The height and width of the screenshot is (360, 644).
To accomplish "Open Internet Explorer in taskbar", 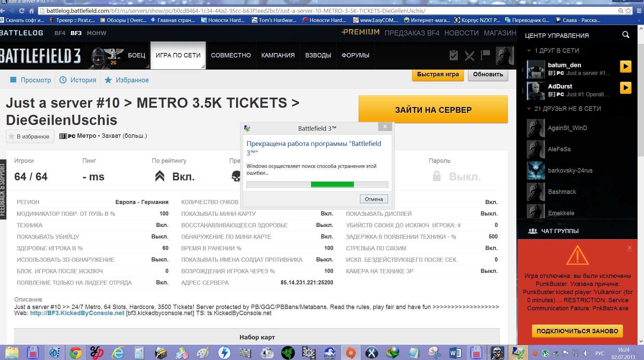I will (x=118, y=353).
